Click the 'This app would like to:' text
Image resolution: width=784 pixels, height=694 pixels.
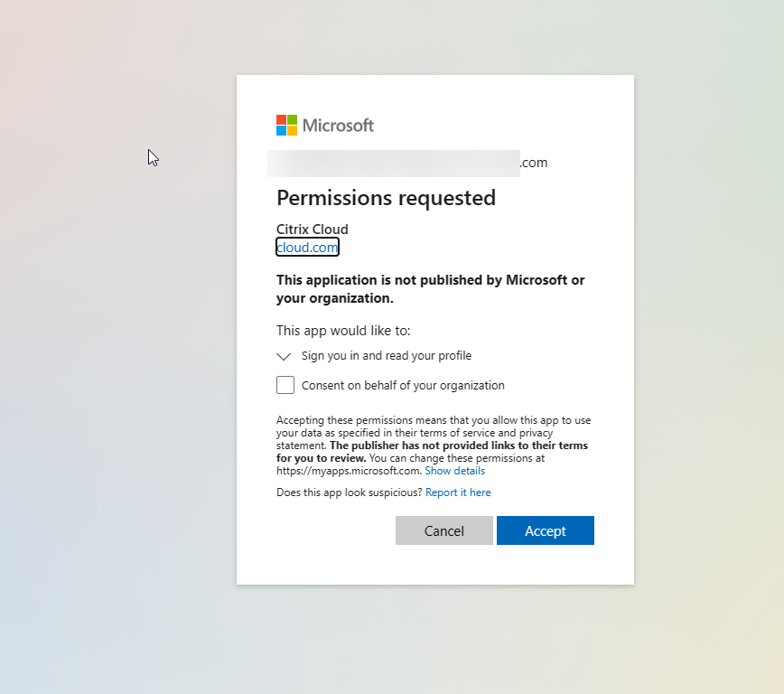click(x=343, y=331)
